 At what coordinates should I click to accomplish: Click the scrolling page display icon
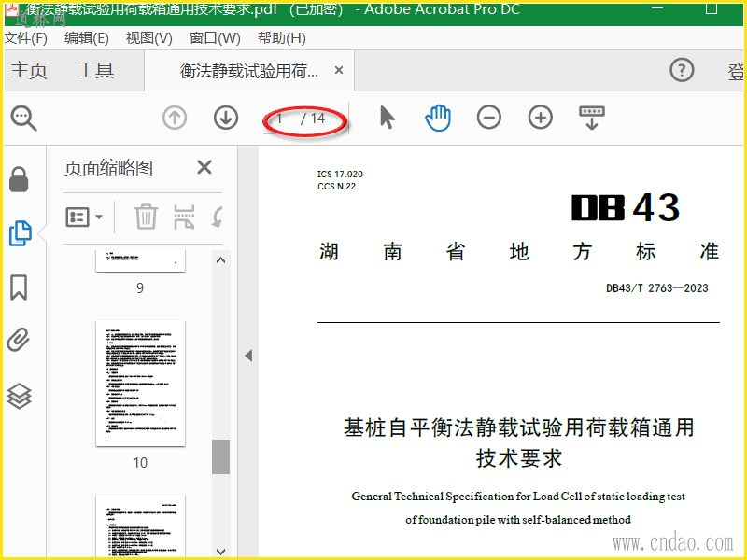click(x=592, y=118)
